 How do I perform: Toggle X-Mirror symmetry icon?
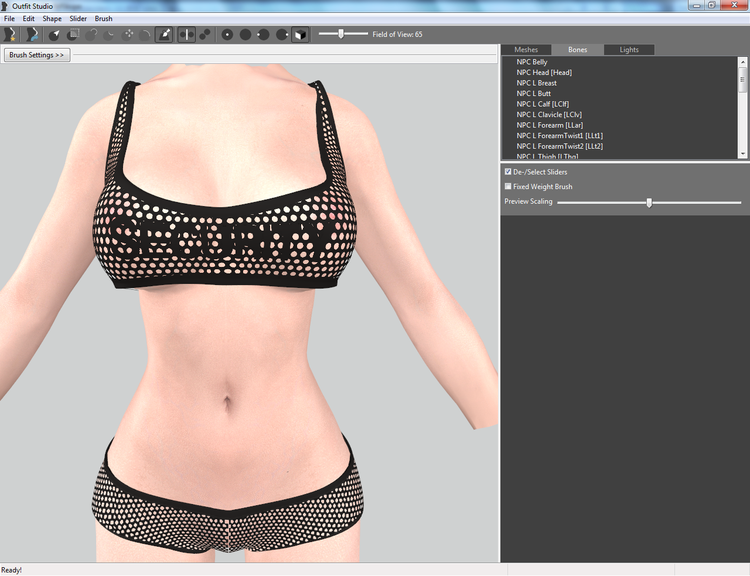click(x=187, y=34)
